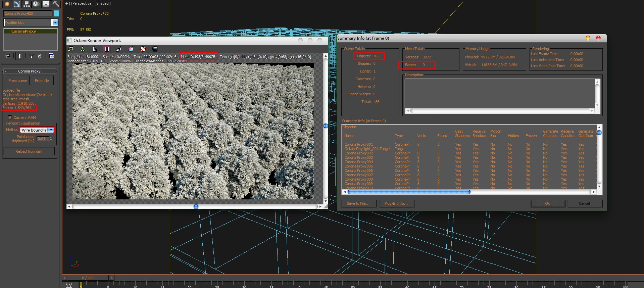
Task: Click the object color swatch
Action: tap(56, 13)
